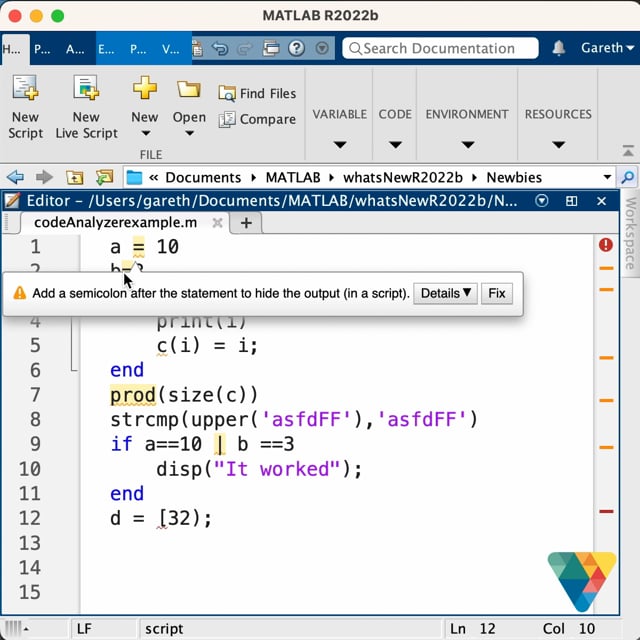Click the Search Documentation field

[x=440, y=48]
